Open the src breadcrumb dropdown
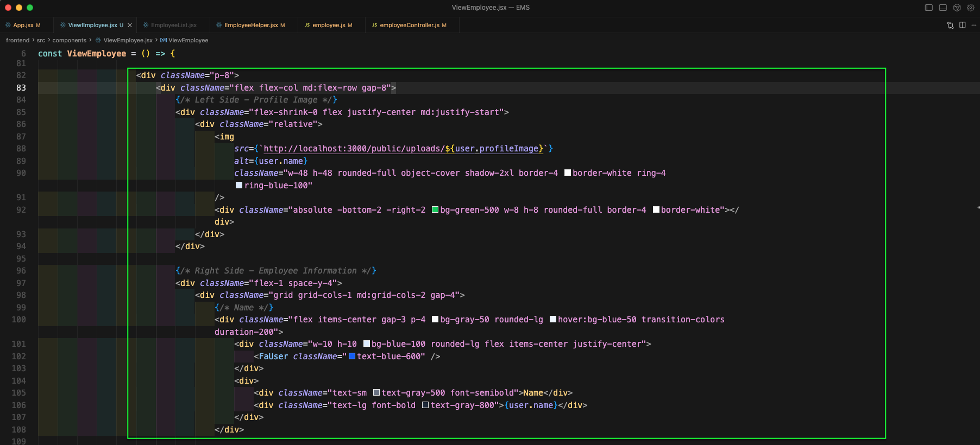 (x=41, y=40)
